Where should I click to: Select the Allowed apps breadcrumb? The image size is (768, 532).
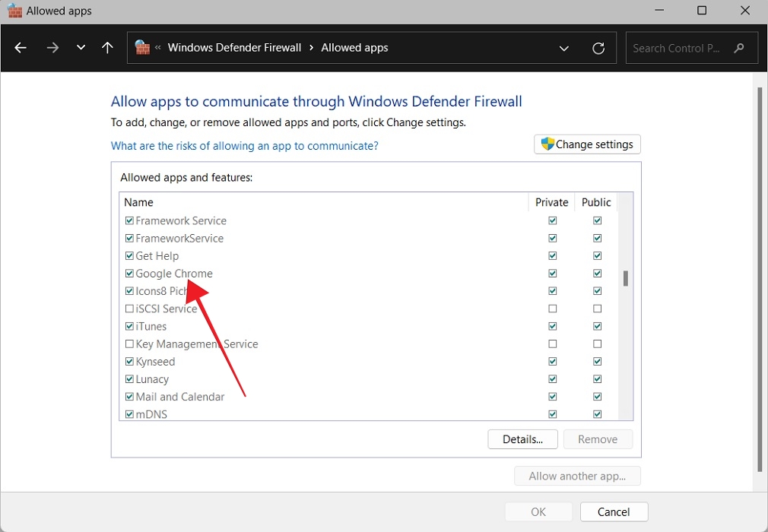[354, 47]
